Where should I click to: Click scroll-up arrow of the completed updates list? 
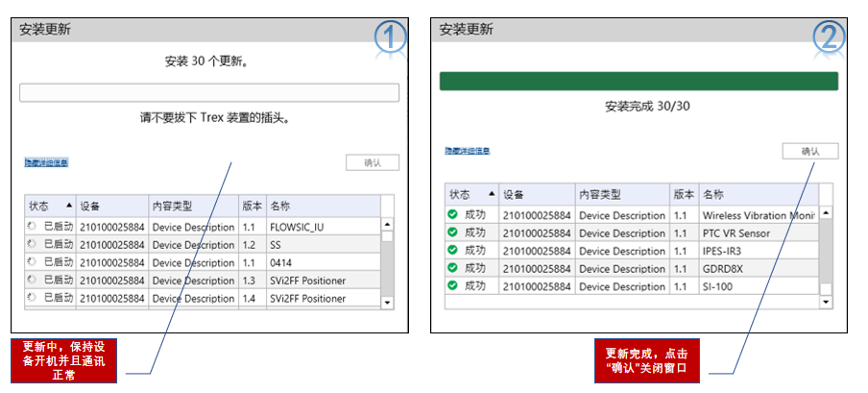point(826,212)
